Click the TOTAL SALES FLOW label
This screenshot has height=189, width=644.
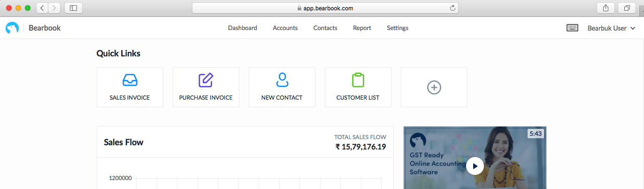point(360,137)
